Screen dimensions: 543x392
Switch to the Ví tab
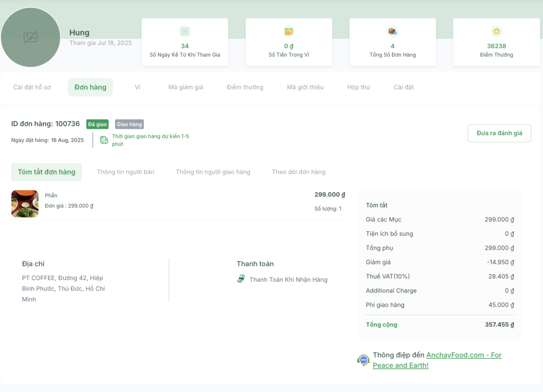[x=137, y=87]
